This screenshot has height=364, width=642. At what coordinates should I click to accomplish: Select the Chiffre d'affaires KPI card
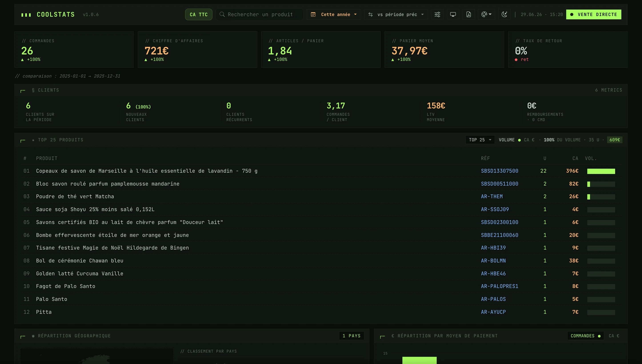click(x=198, y=50)
